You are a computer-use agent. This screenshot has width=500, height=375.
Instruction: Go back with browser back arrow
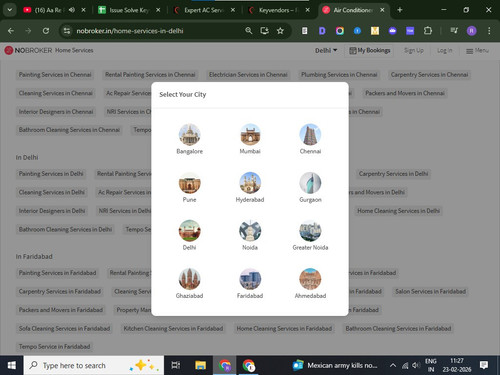tap(11, 31)
